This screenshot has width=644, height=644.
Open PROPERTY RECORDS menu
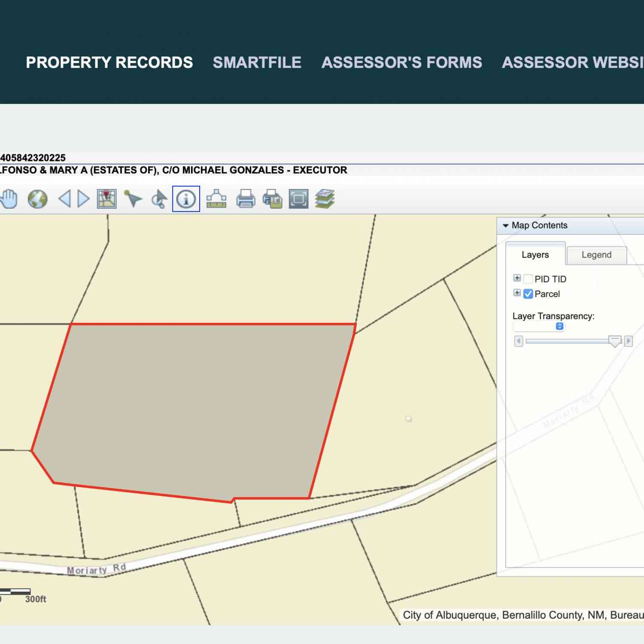109,62
